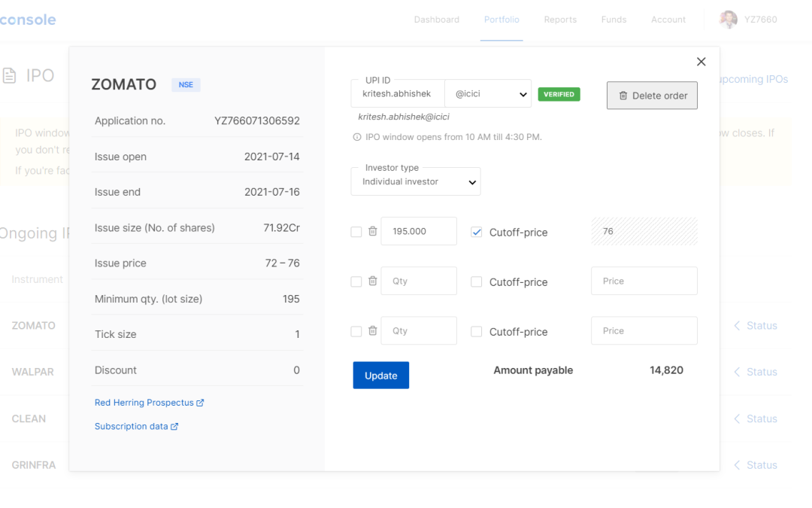
Task: Click application number YZ766071306592
Action: [x=257, y=120]
